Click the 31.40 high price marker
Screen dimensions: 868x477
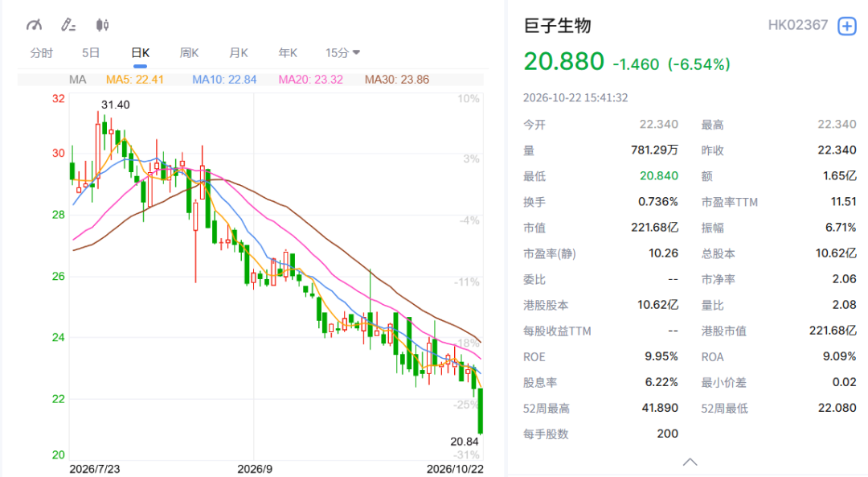[x=115, y=105]
